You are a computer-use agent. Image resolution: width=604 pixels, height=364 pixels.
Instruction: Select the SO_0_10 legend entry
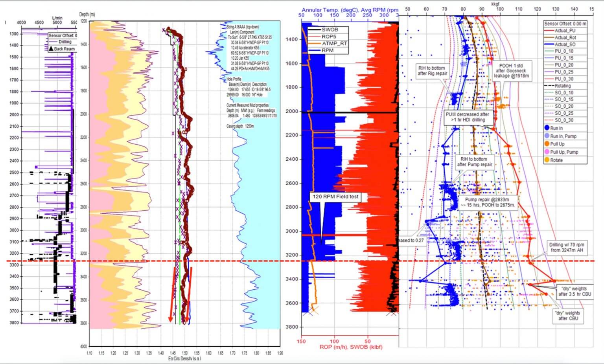559,93
